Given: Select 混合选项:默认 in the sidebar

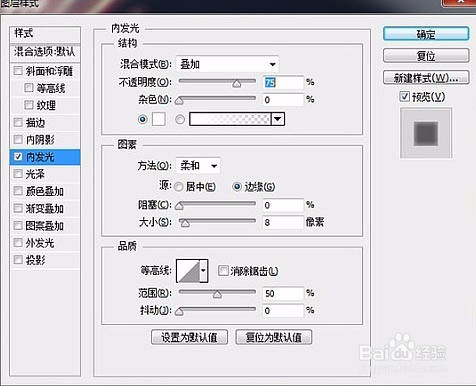Looking at the screenshot, I should tap(45, 52).
